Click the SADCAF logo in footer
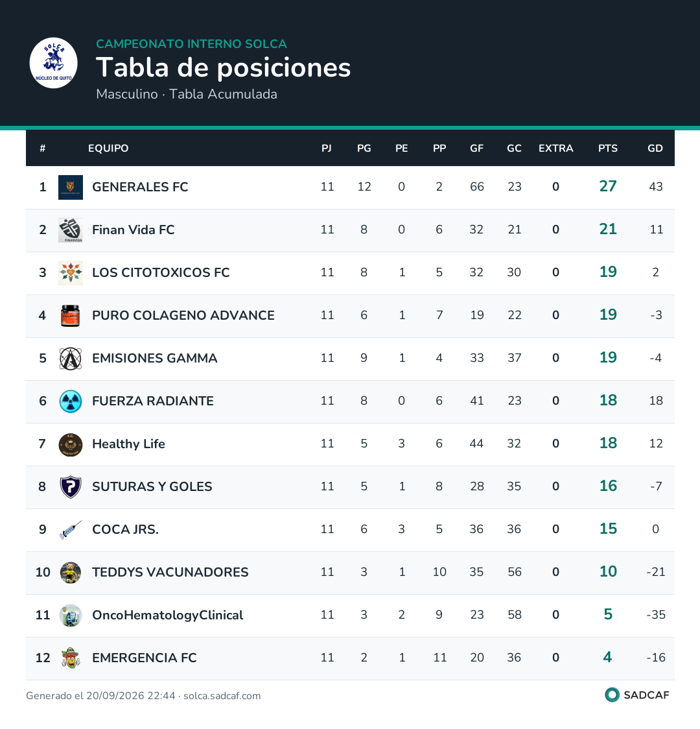 coord(637,695)
